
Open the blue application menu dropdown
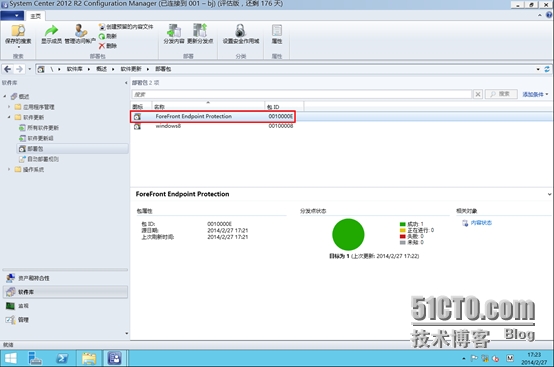(x=12, y=16)
